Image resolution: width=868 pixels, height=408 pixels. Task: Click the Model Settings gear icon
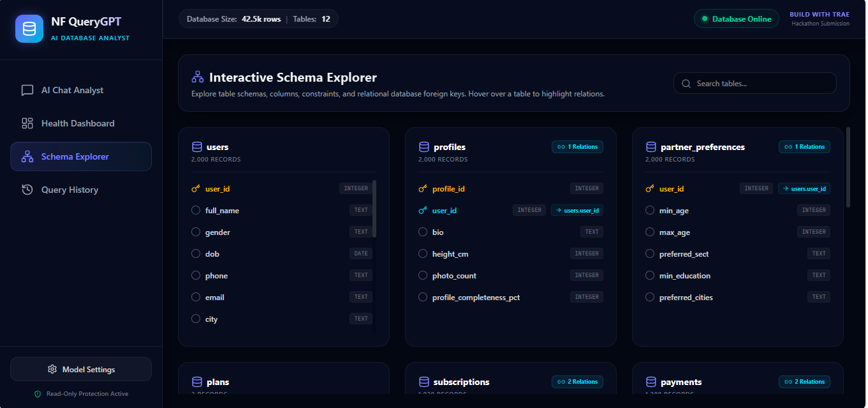(x=52, y=369)
